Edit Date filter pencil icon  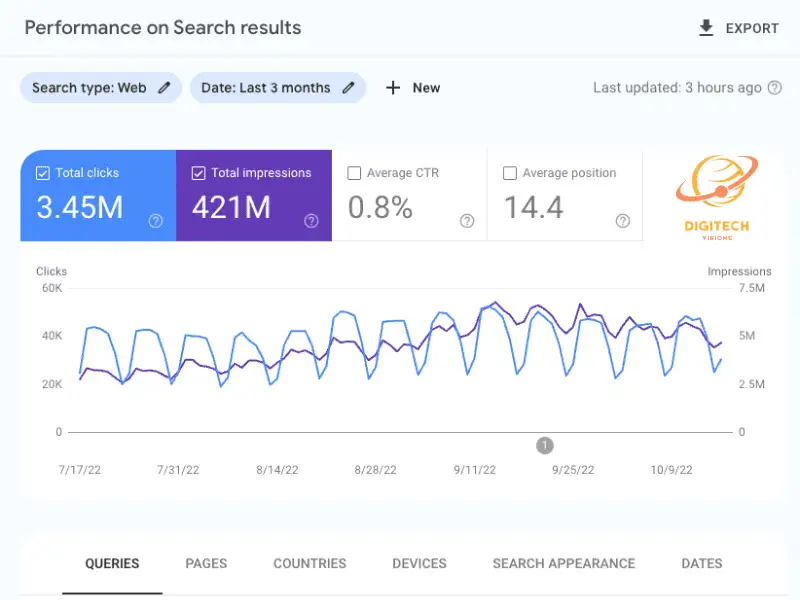click(x=348, y=88)
